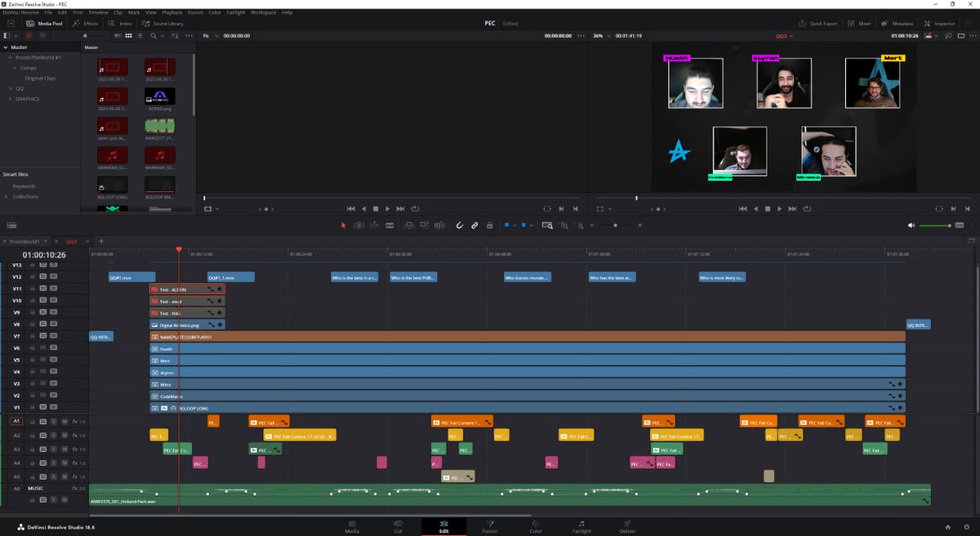Adjust the timeline zoom slider
This screenshot has width=980, height=536.
tap(614, 226)
